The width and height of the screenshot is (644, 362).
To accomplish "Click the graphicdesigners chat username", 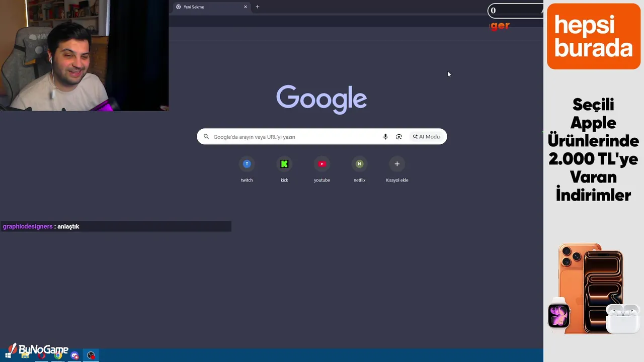I will pyautogui.click(x=28, y=227).
